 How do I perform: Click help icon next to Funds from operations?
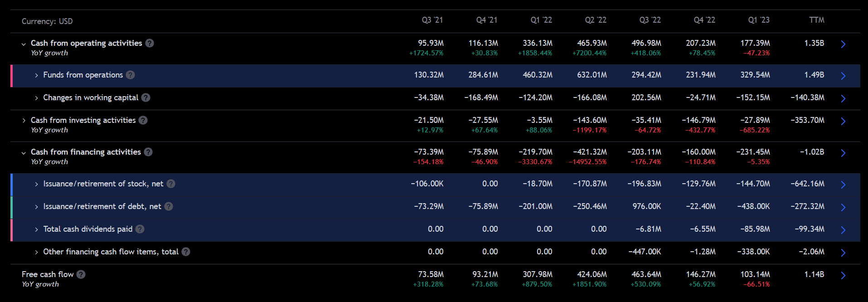click(x=131, y=75)
